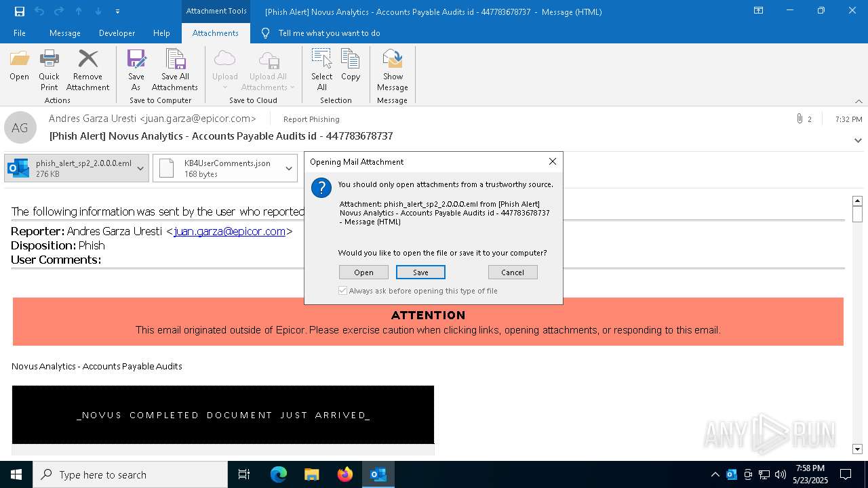
Task: Click Outlook icon on taskbar
Action: [378, 474]
